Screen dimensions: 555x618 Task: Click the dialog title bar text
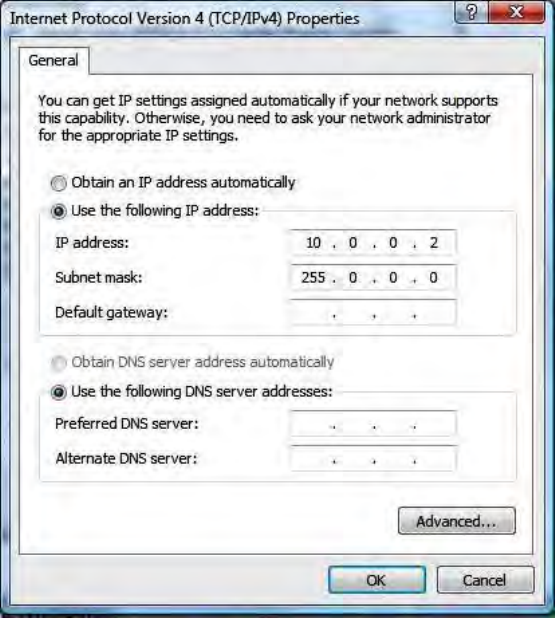point(185,19)
